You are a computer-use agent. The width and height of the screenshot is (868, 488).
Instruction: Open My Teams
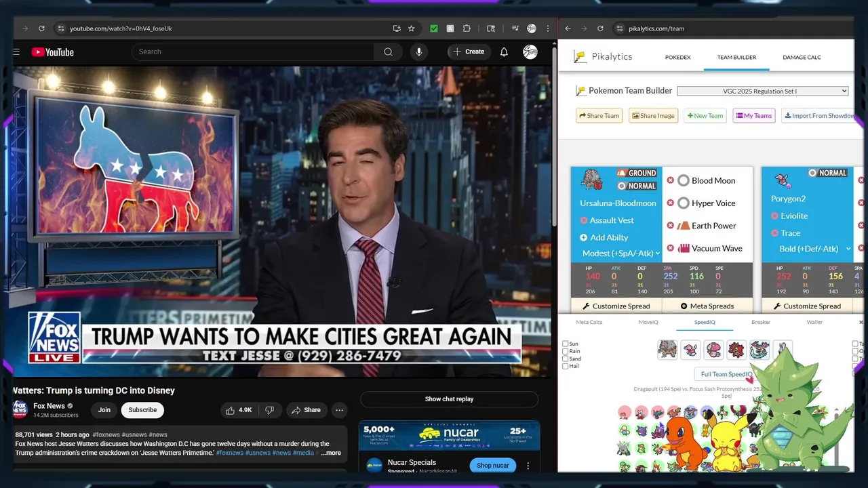[x=754, y=116]
